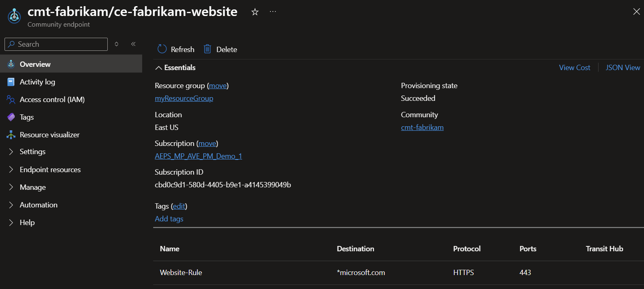Viewport: 644px width, 289px height.
Task: Select the Automation group label
Action: tap(39, 205)
